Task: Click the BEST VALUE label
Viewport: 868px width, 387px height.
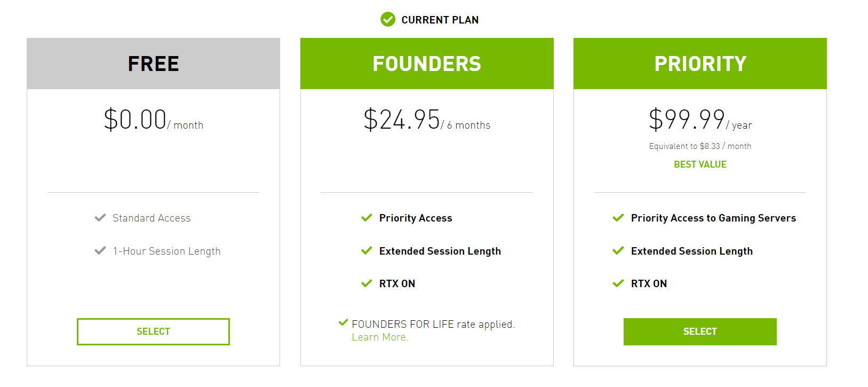Action: 700,164
